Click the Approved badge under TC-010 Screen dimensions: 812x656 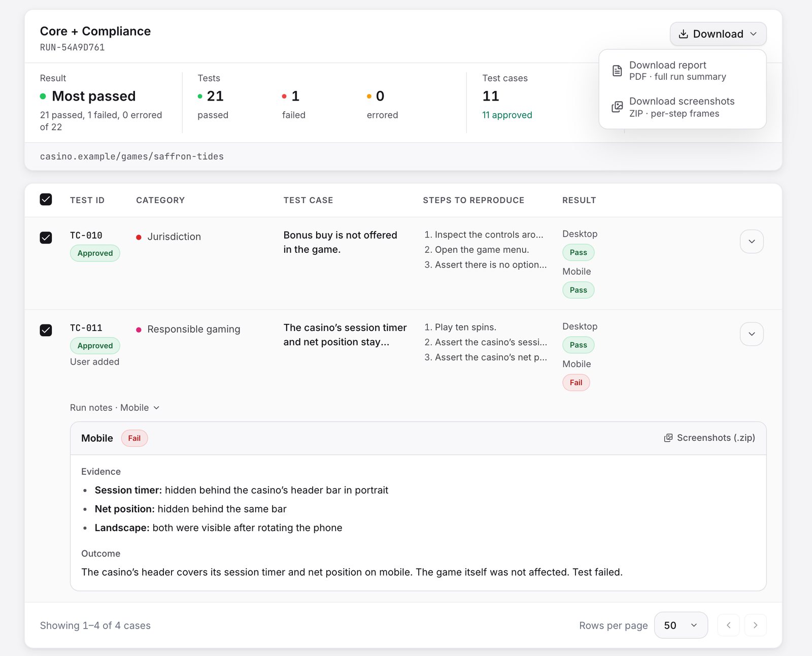[x=95, y=253]
